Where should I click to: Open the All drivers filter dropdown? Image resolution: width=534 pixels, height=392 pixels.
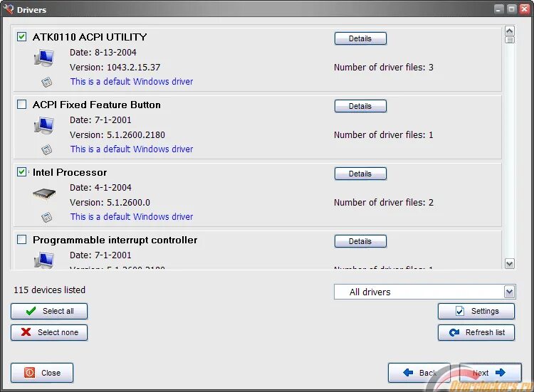(x=424, y=292)
